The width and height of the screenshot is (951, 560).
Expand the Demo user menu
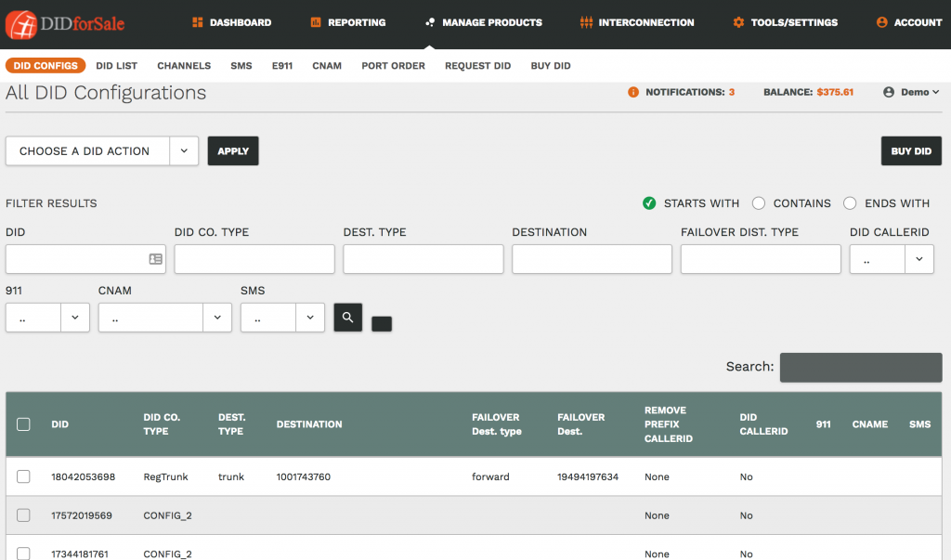tap(919, 92)
